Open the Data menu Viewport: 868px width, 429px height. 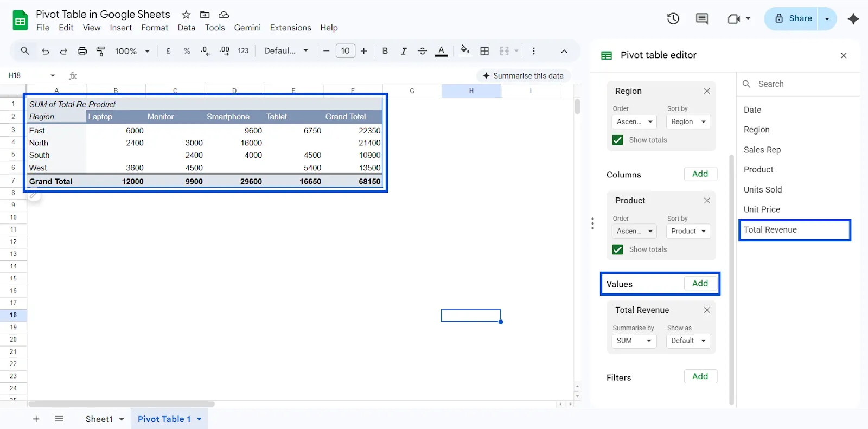pos(186,28)
